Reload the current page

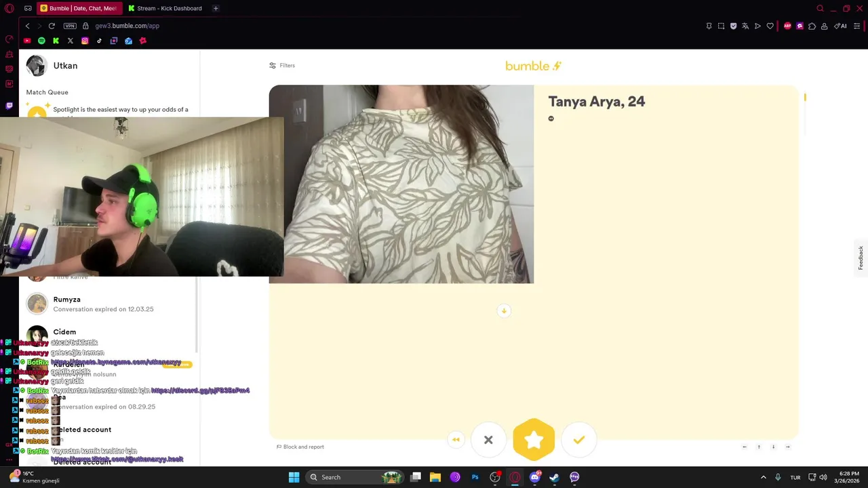pyautogui.click(x=52, y=26)
